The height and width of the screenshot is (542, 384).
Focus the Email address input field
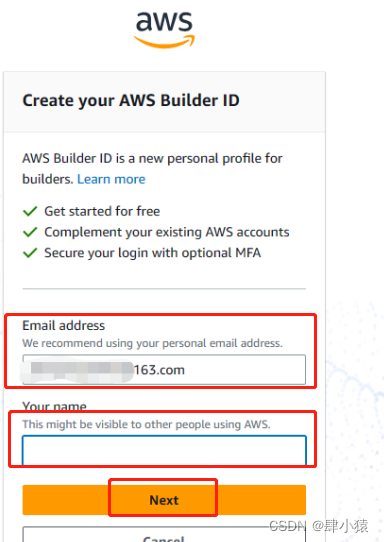pos(164,370)
